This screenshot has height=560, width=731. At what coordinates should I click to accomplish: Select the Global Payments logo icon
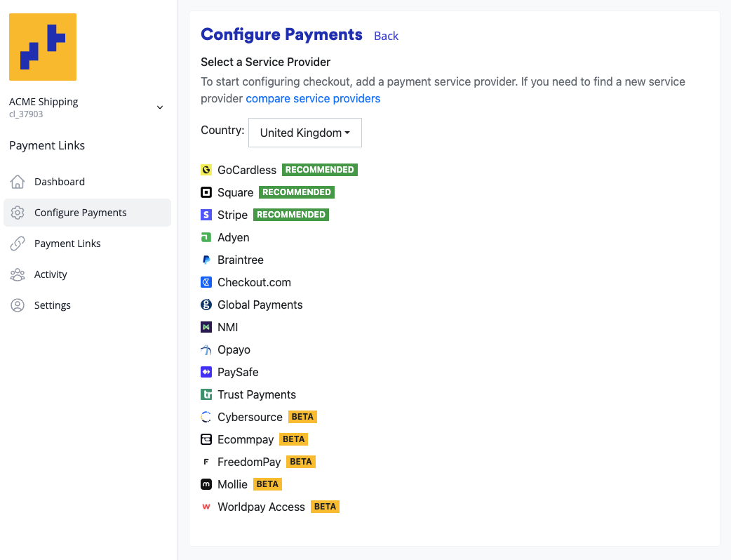[206, 305]
